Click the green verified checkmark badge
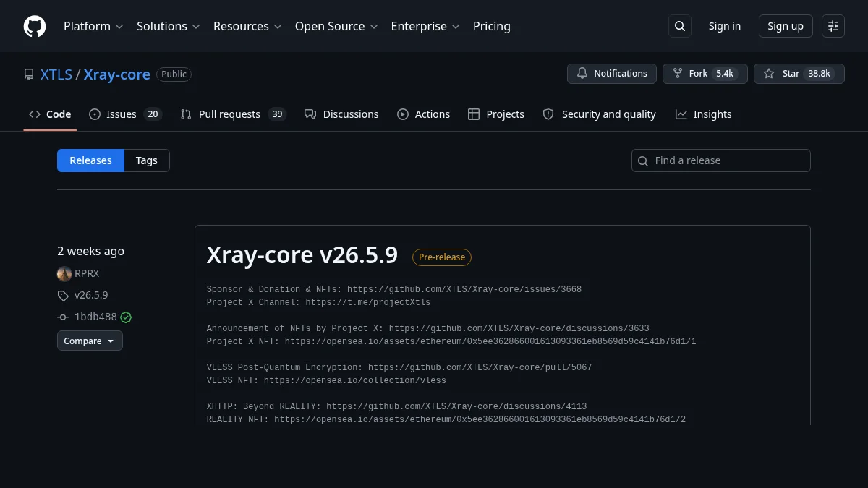Screen dimensions: 868x488 [126, 317]
